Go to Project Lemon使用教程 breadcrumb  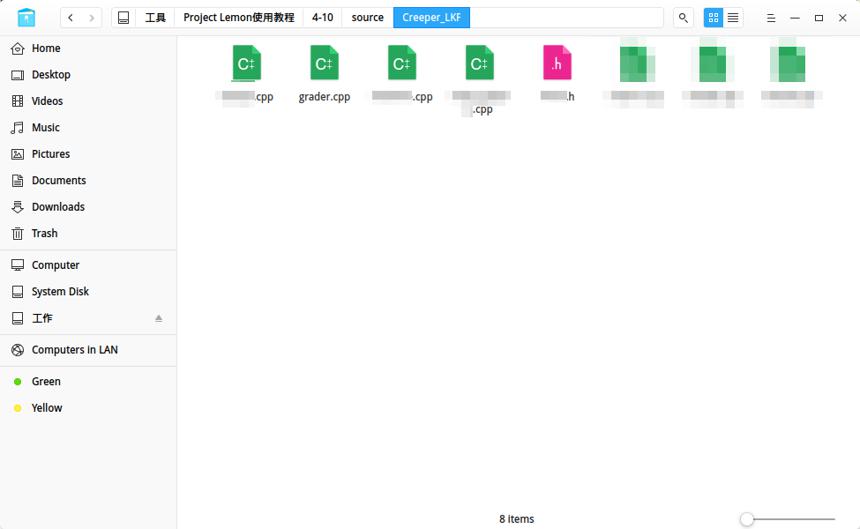[x=239, y=18]
